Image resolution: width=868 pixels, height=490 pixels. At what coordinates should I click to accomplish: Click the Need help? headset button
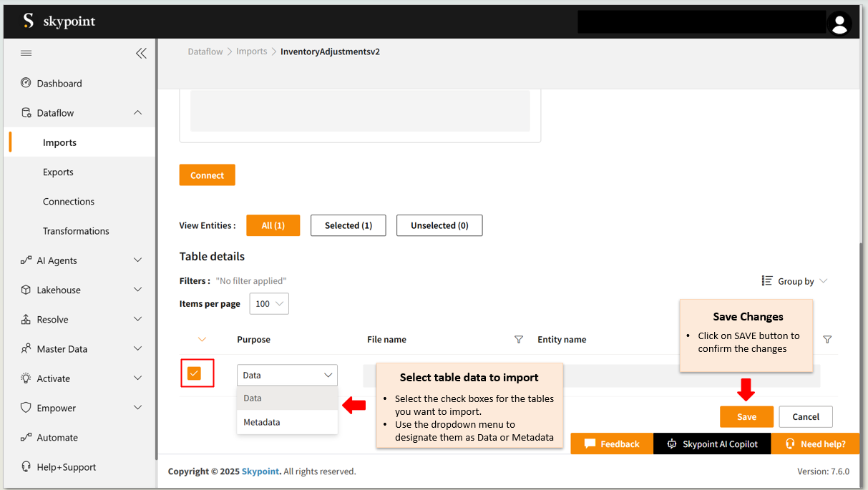coord(815,444)
